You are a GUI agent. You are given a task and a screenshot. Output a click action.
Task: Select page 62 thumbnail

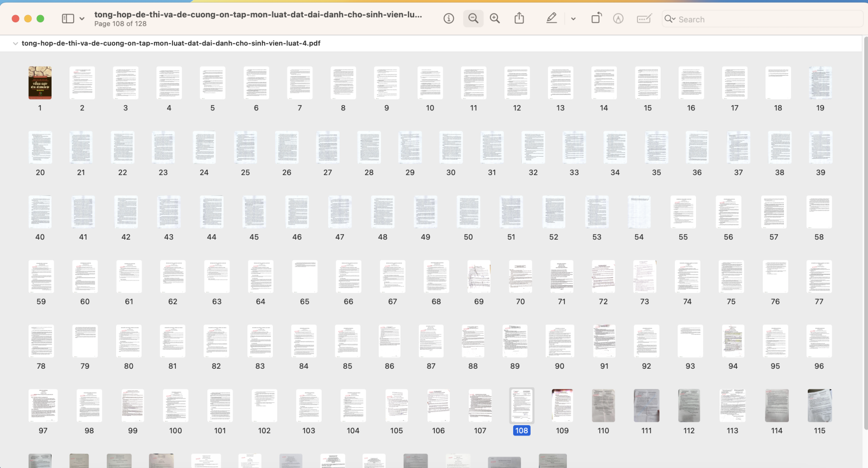click(x=173, y=276)
